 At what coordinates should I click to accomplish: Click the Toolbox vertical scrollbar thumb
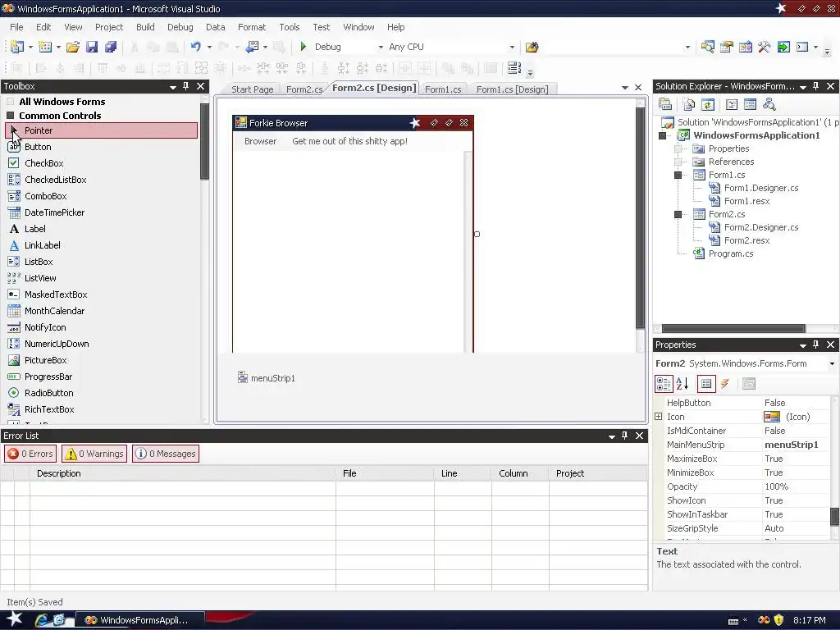point(204,141)
